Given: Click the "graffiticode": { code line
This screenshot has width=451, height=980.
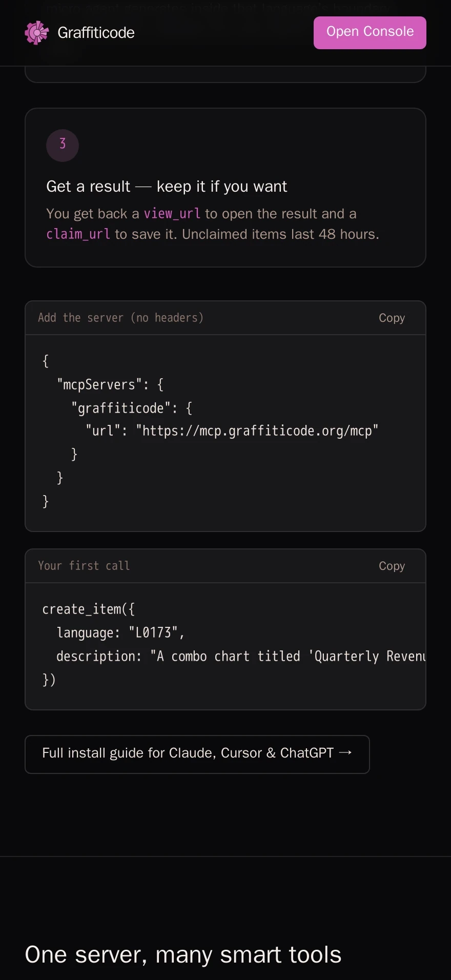Looking at the screenshot, I should pyautogui.click(x=132, y=408).
